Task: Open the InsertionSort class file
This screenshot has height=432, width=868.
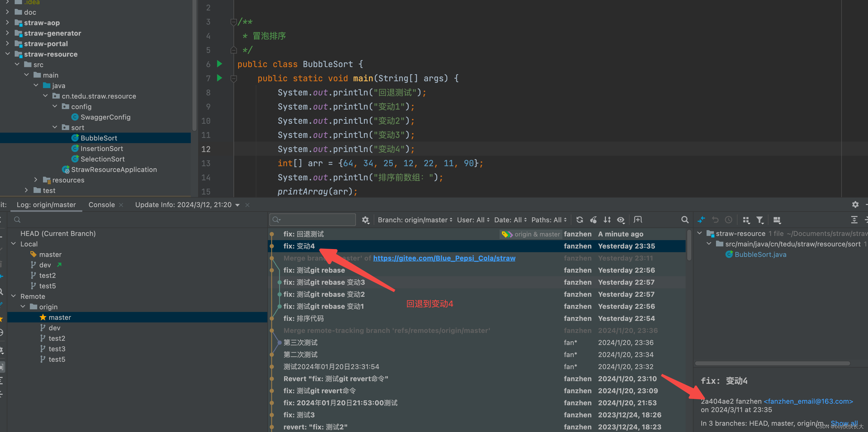Action: pyautogui.click(x=101, y=149)
